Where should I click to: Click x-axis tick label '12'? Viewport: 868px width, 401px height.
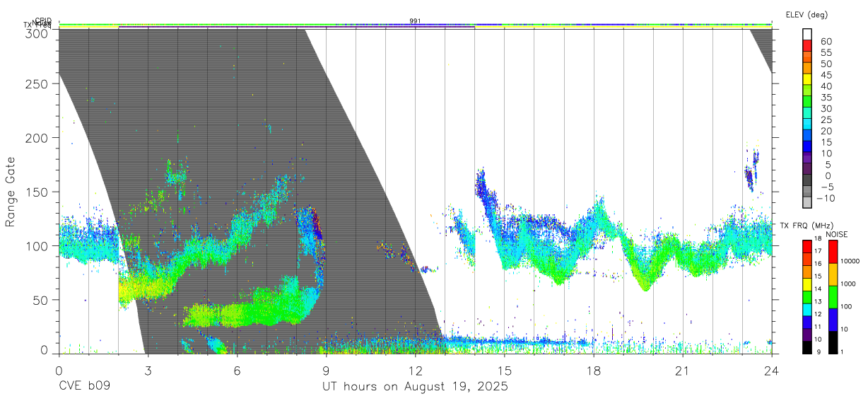pos(415,371)
